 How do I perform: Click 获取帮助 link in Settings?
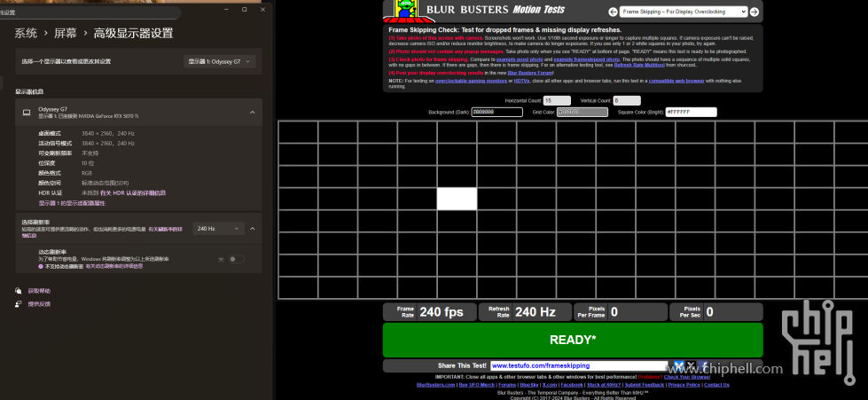click(39, 291)
